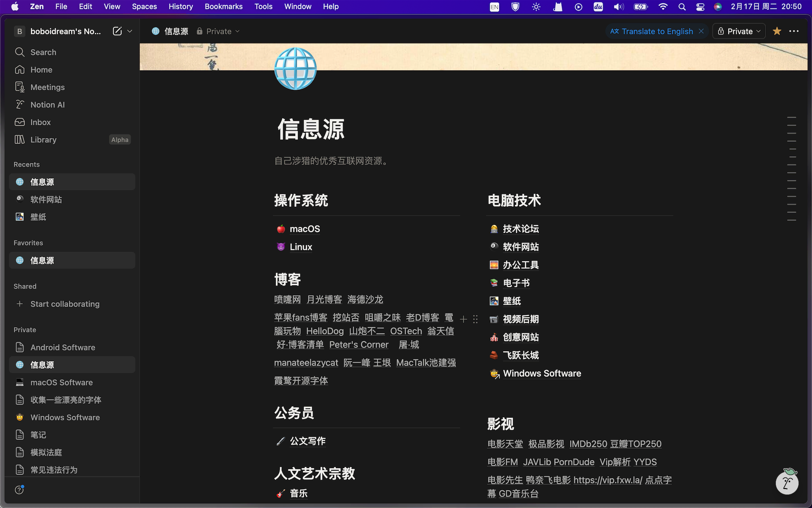Open the boboidream's Notion workspace switcher chevron
Screen dimensions: 812x508
(x=130, y=31)
